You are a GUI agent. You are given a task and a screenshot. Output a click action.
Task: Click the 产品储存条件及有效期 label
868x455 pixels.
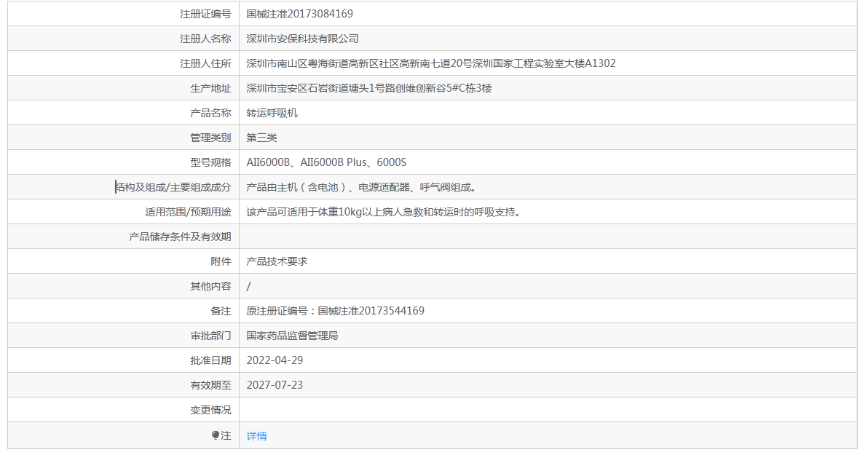click(180, 237)
